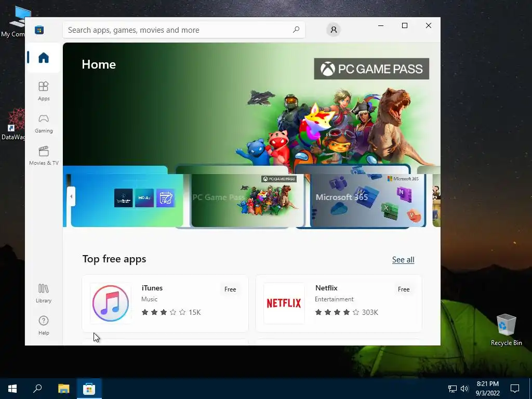Viewport: 532px width, 399px height.
Task: Open the Windows Start menu
Action: point(12,389)
